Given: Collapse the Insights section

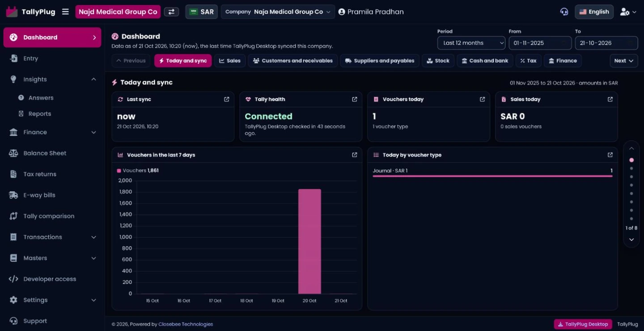Looking at the screenshot, I should (x=52, y=79).
